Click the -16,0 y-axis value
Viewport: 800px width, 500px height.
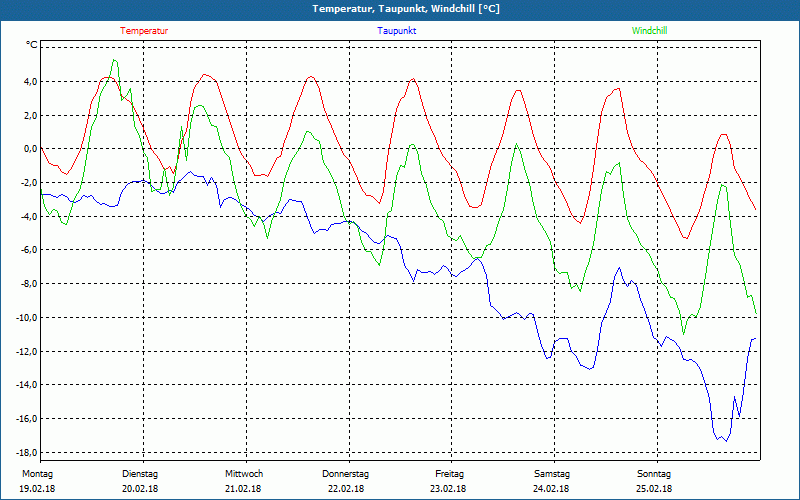point(27,419)
